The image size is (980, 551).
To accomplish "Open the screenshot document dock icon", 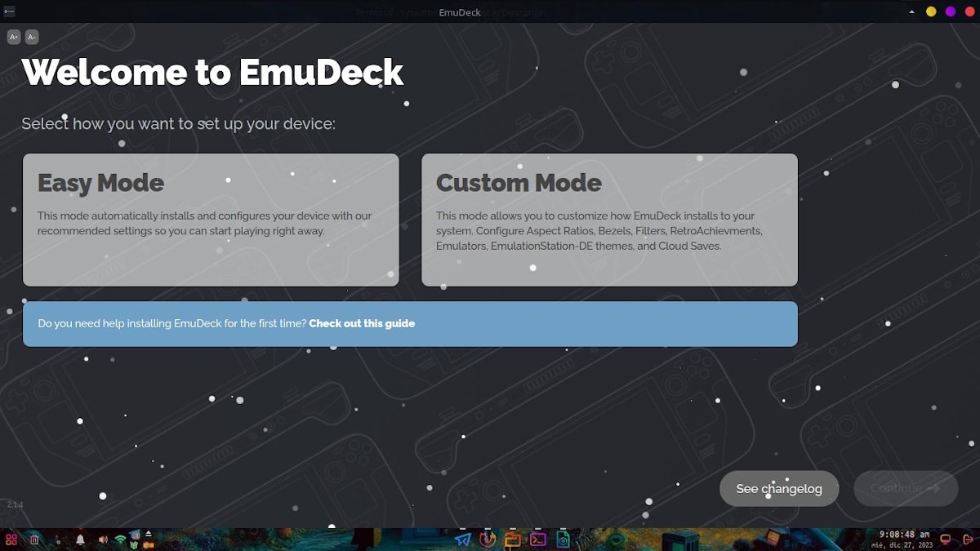I will (x=563, y=539).
